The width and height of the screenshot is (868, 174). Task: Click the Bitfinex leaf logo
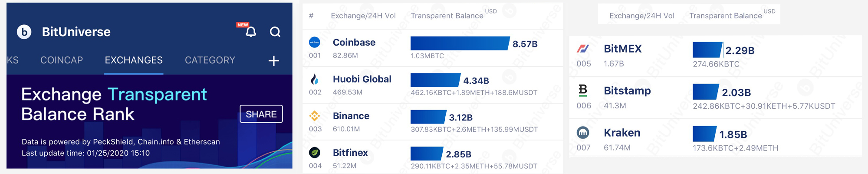[315, 153]
